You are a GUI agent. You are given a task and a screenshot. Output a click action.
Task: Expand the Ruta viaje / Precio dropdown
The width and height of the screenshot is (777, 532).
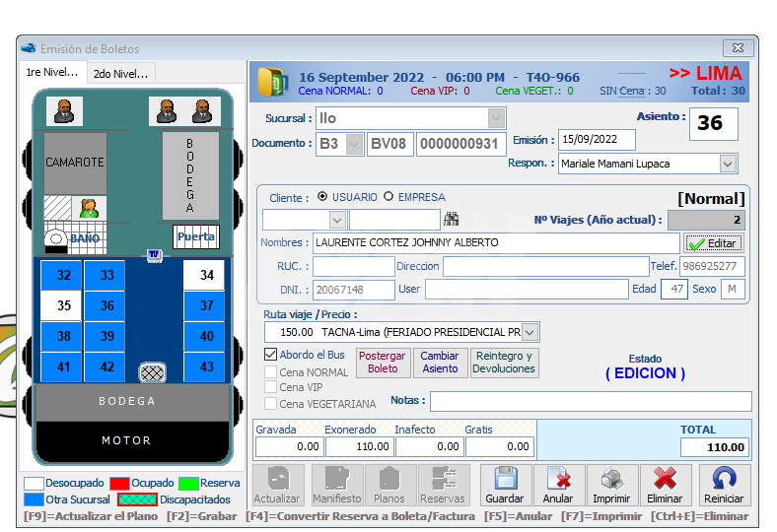[530, 332]
